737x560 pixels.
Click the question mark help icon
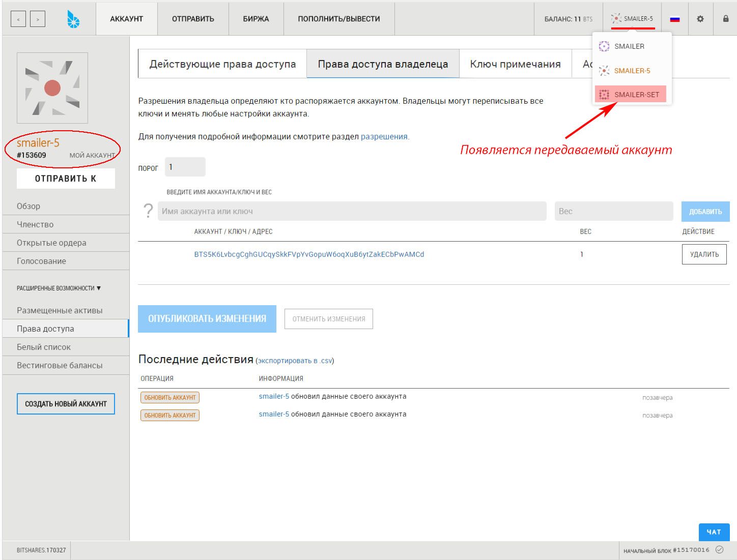coord(148,211)
